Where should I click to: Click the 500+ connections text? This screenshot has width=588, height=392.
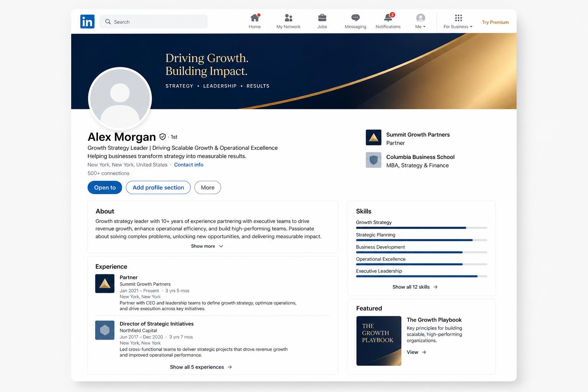tap(108, 173)
